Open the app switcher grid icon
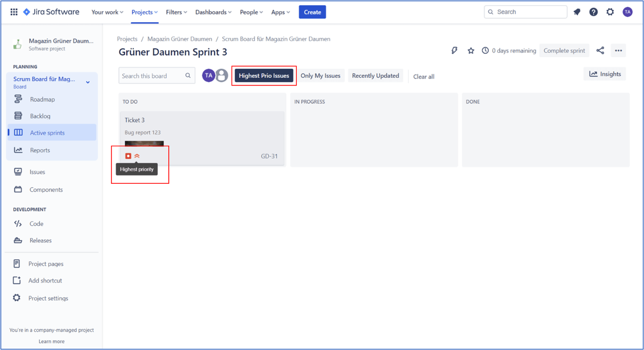 click(x=14, y=12)
